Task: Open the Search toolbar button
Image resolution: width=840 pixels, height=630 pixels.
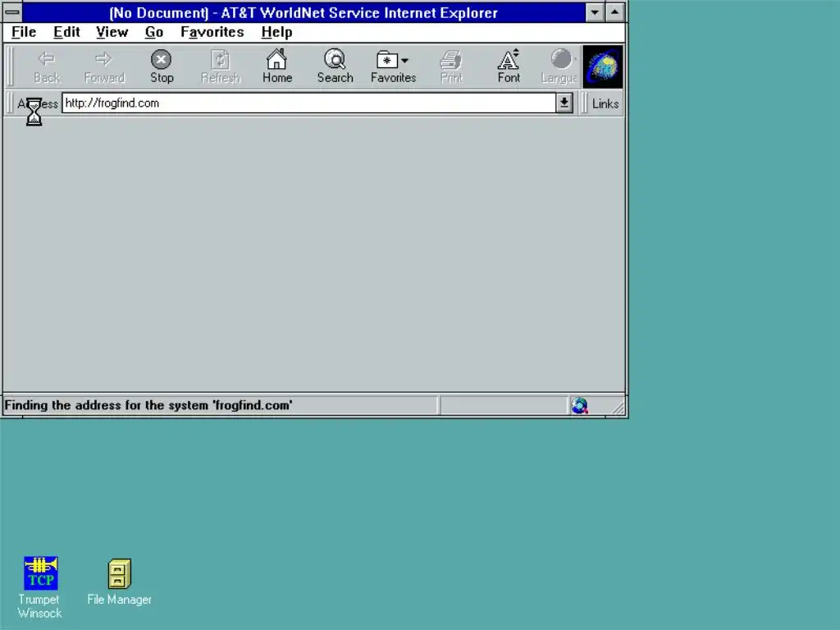Action: coord(335,66)
